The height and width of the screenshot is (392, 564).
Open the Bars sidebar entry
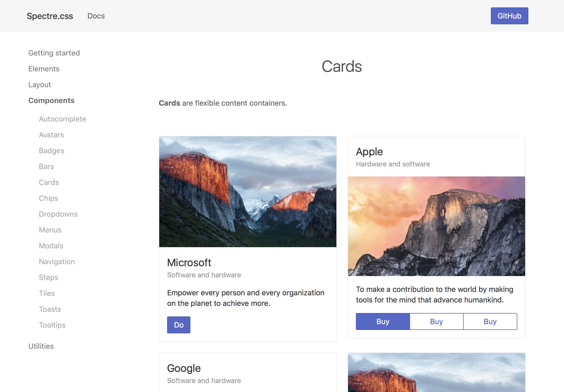[46, 166]
